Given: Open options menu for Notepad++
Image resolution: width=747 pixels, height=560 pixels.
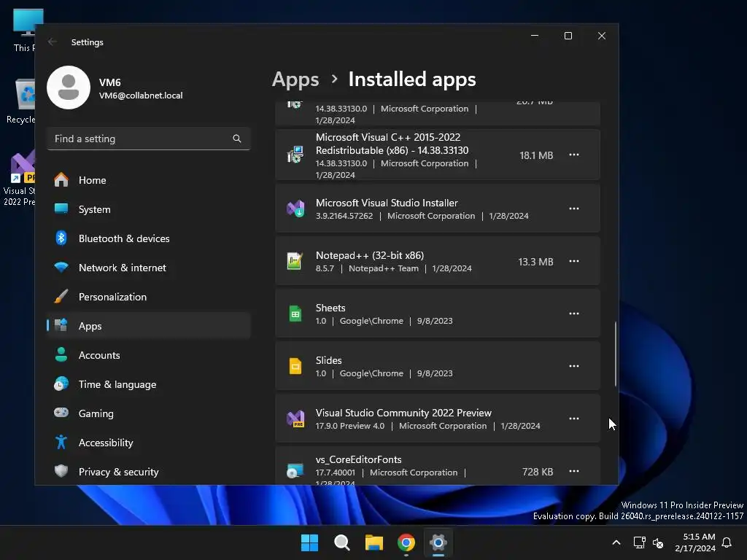Looking at the screenshot, I should (574, 261).
